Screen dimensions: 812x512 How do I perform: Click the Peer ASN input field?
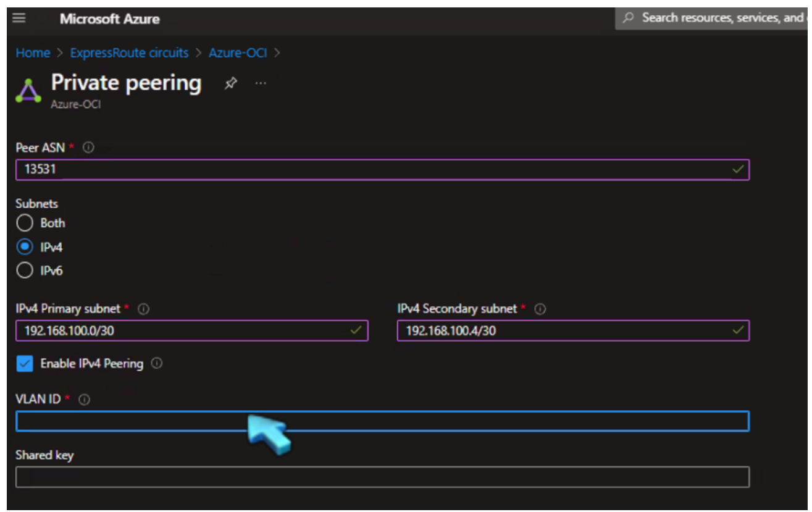370,170
